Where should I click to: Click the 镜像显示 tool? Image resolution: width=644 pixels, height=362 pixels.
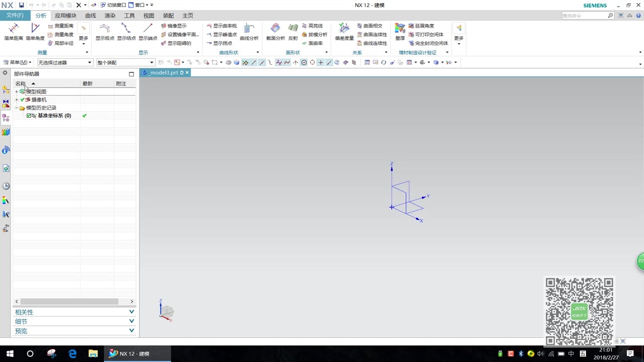tap(174, 26)
